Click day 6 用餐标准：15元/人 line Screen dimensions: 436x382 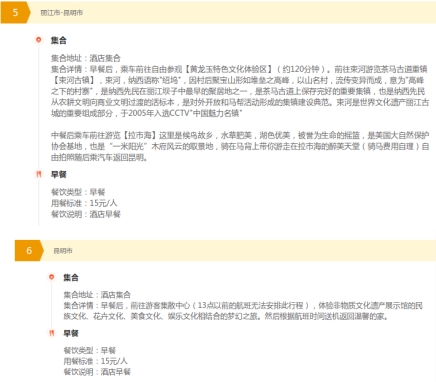(x=96, y=361)
